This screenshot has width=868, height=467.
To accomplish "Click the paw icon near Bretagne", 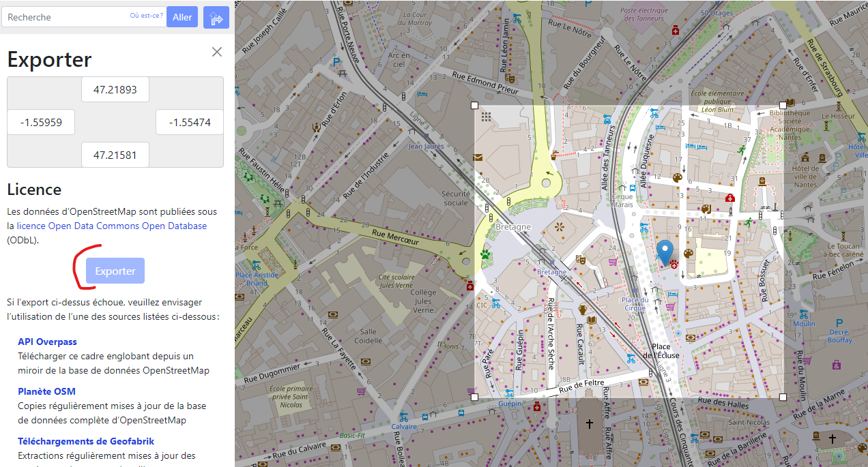I will coord(486,254).
